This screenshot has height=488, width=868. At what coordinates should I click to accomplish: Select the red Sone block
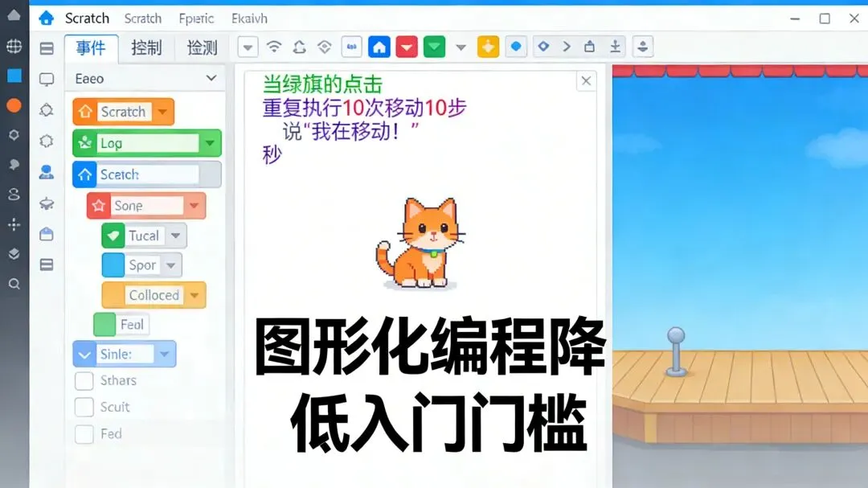pyautogui.click(x=146, y=206)
